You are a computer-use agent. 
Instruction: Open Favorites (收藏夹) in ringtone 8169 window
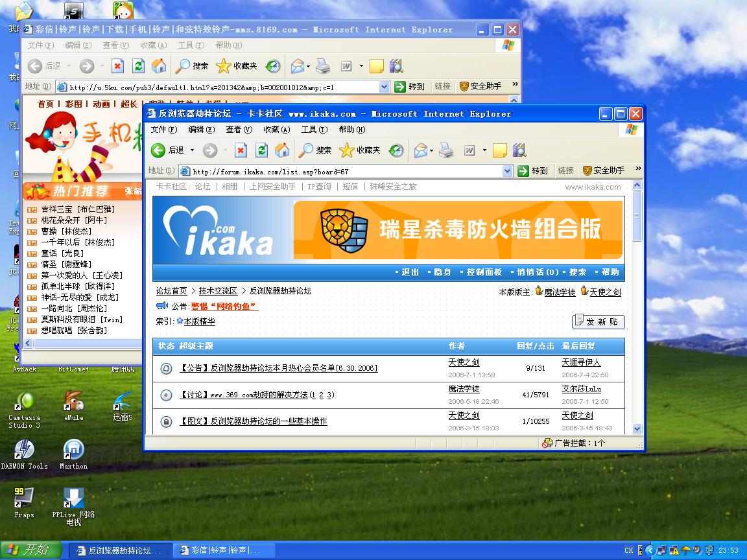(236, 65)
